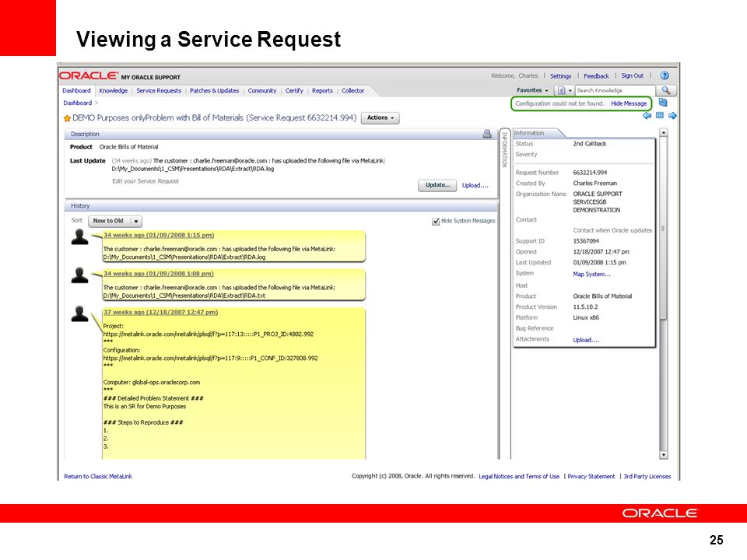Select the Collector tab
The height and width of the screenshot is (560, 747).
(x=353, y=90)
